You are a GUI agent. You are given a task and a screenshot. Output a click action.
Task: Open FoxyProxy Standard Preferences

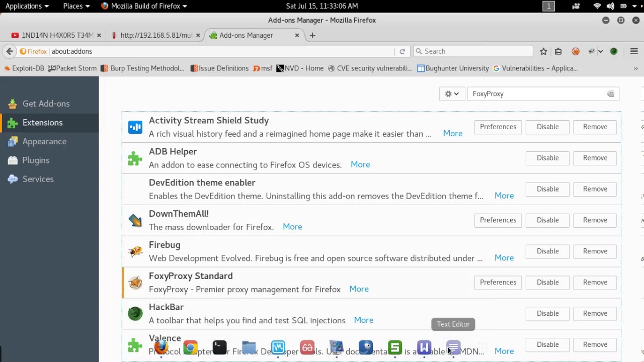click(x=498, y=282)
